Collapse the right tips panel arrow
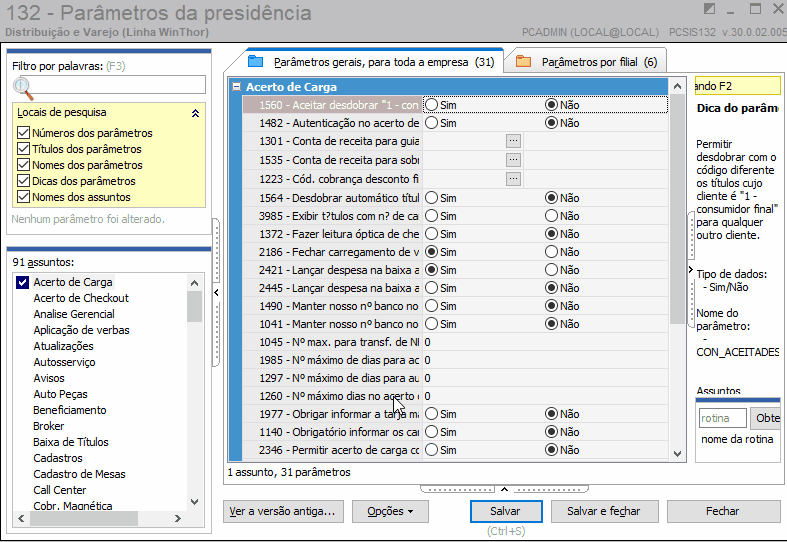The image size is (787, 542). click(x=691, y=269)
